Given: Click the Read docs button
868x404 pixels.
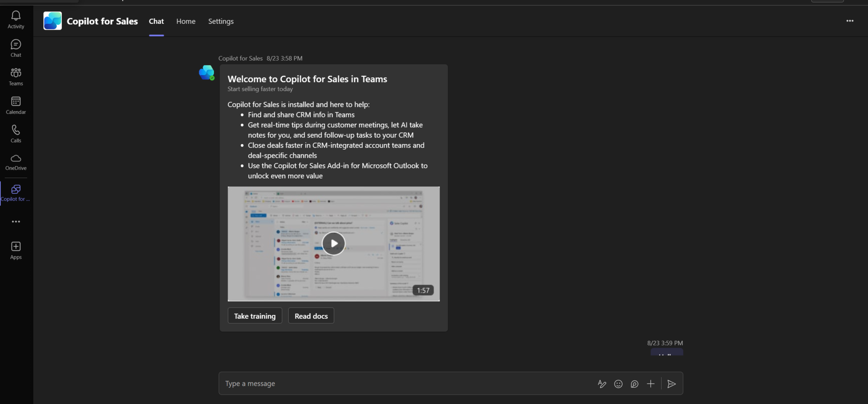Looking at the screenshot, I should pos(311,315).
